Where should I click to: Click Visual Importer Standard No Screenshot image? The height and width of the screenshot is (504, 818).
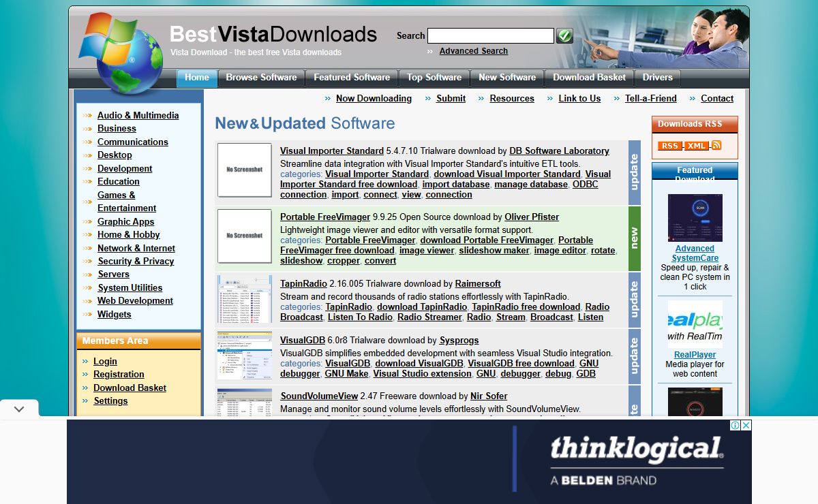coord(245,170)
